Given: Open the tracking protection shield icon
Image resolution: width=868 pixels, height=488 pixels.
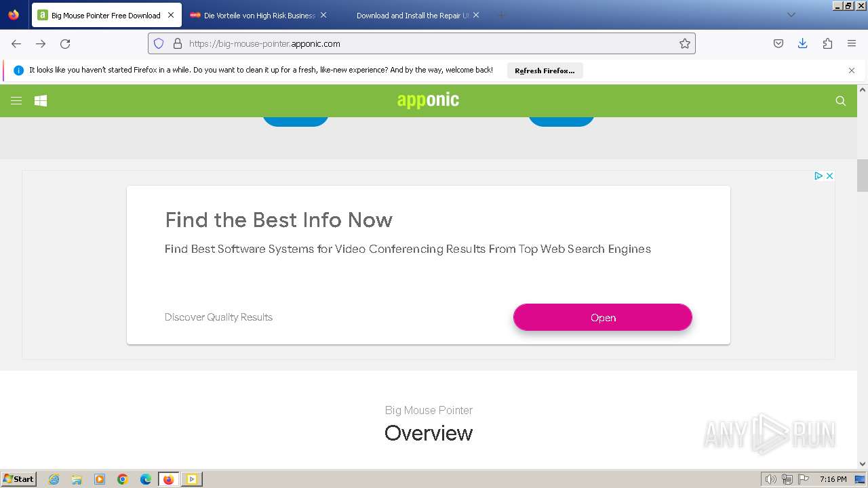Looking at the screenshot, I should (159, 43).
